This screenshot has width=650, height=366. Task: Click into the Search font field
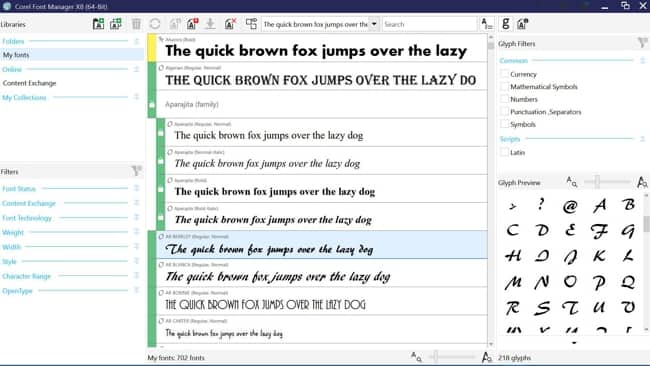pyautogui.click(x=429, y=24)
